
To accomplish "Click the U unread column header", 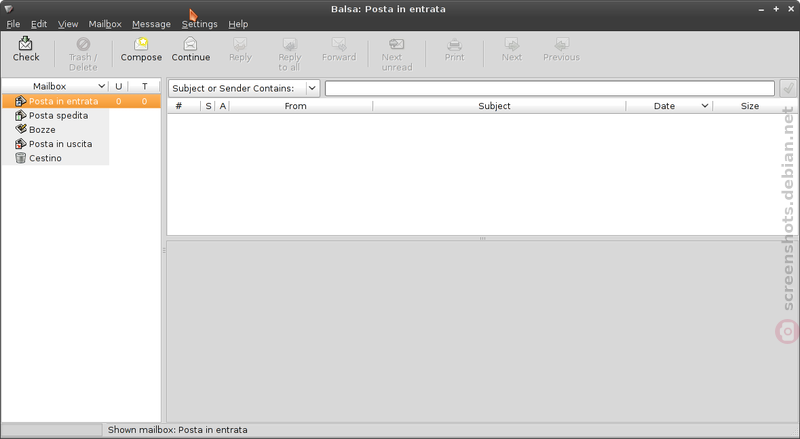I will (x=118, y=86).
